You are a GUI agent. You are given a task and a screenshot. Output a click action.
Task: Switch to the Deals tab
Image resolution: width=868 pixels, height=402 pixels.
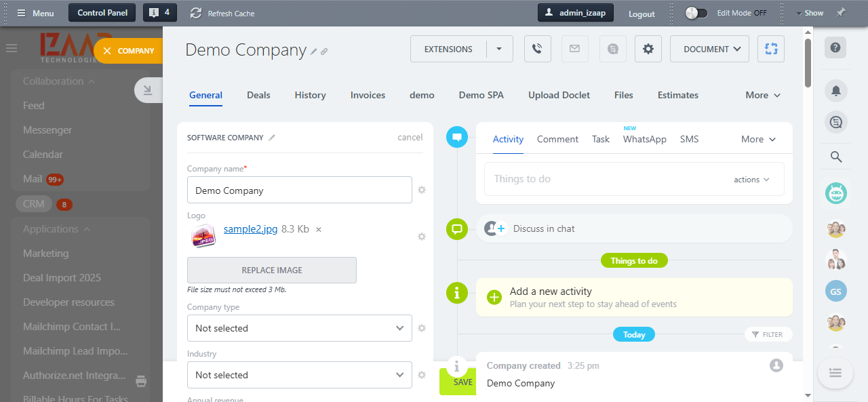click(x=258, y=95)
